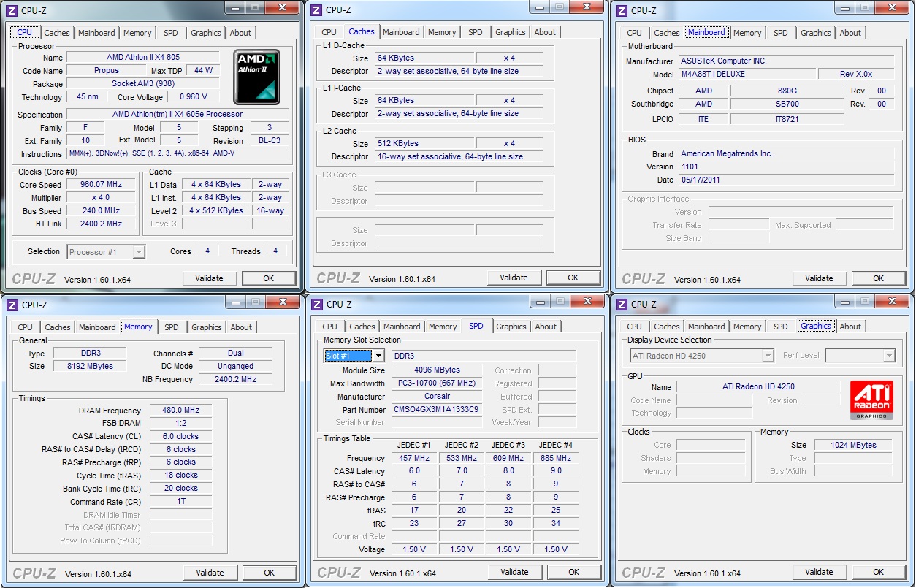Click the CPU-Z title icon in the CPU tab window
The image size is (916, 588).
pos(12,10)
